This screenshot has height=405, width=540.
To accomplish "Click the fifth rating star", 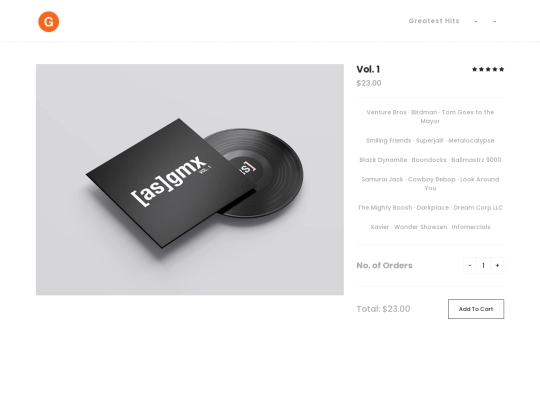I will pos(501,69).
